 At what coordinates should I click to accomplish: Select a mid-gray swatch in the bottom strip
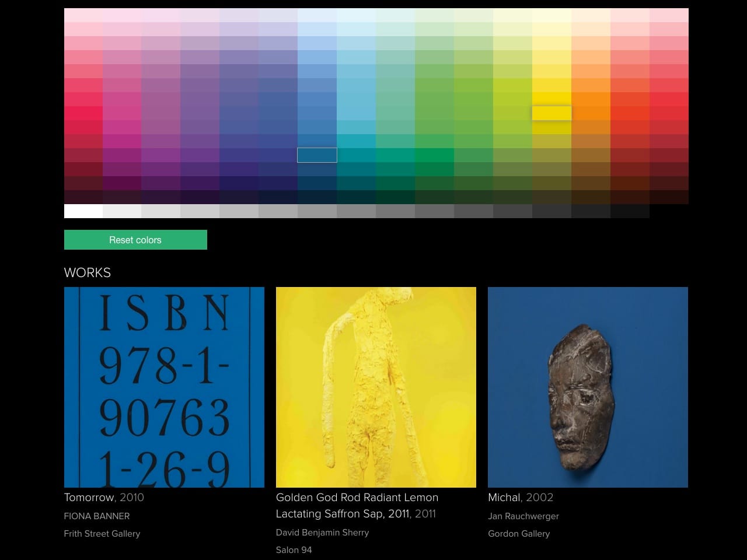click(x=356, y=211)
